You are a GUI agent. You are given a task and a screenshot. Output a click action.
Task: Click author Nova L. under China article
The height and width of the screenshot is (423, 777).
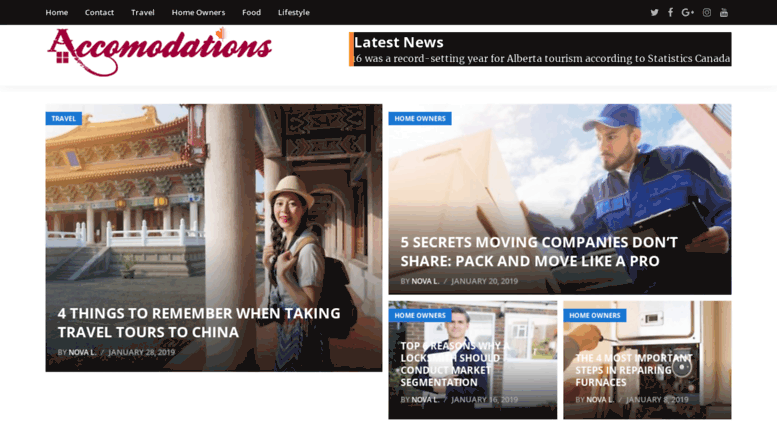[82, 352]
